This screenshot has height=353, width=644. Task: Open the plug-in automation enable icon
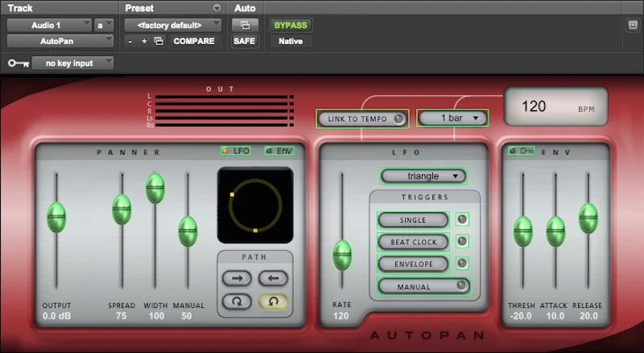tap(245, 25)
